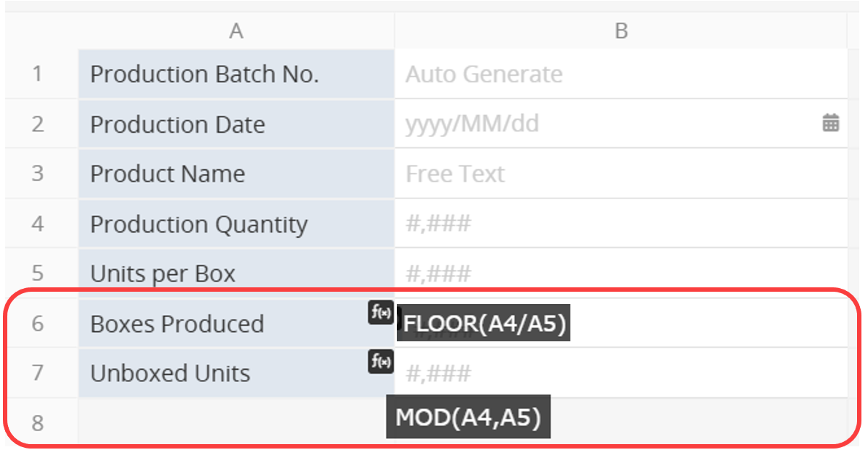The width and height of the screenshot is (868, 458).
Task: Click the Production Quantity value field
Action: click(620, 223)
